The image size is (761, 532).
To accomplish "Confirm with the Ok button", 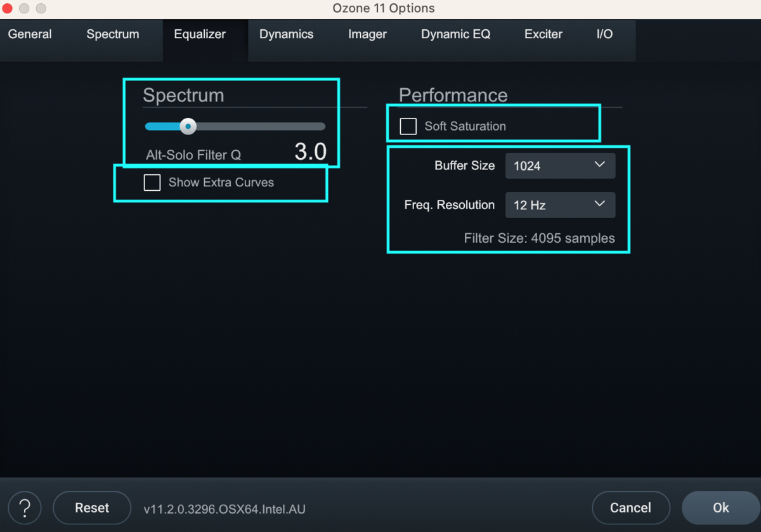I will [720, 508].
